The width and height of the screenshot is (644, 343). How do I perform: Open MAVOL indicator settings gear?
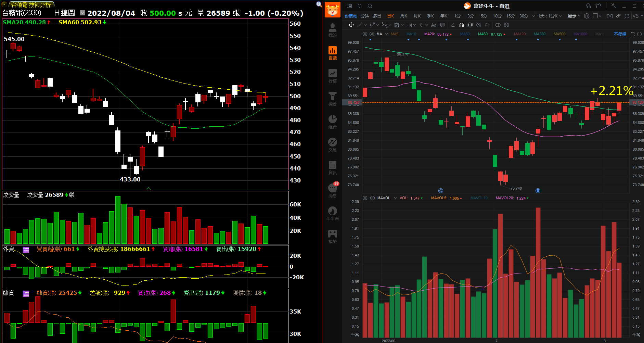point(365,198)
